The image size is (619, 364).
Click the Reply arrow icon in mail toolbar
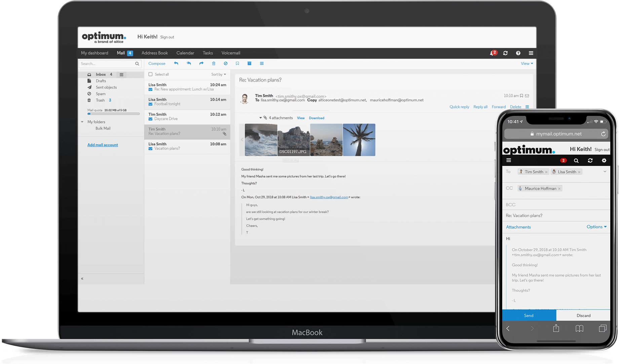(176, 63)
